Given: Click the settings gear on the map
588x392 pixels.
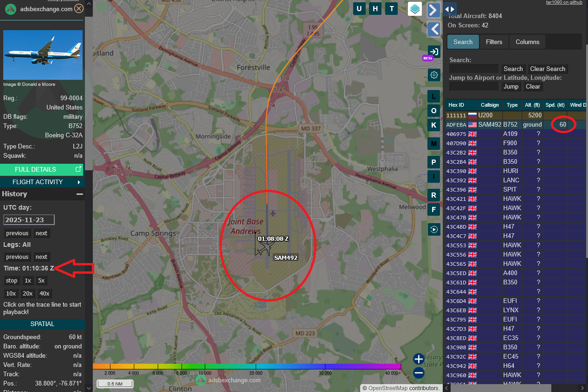Looking at the screenshot, I should [434, 75].
